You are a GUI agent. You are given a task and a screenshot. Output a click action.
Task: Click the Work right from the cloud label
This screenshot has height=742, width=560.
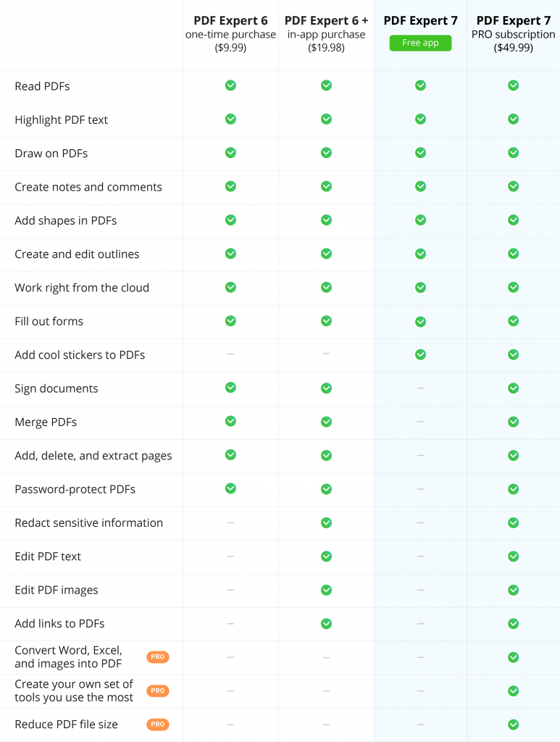point(82,288)
